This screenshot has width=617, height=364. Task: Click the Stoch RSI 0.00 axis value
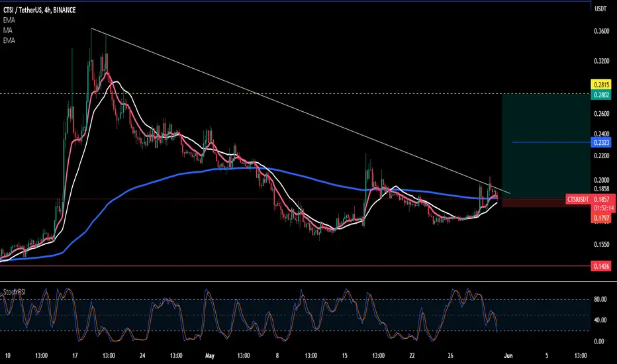(x=598, y=341)
